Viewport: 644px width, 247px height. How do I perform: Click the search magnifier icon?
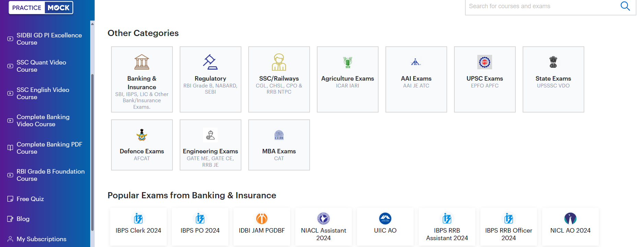click(625, 6)
